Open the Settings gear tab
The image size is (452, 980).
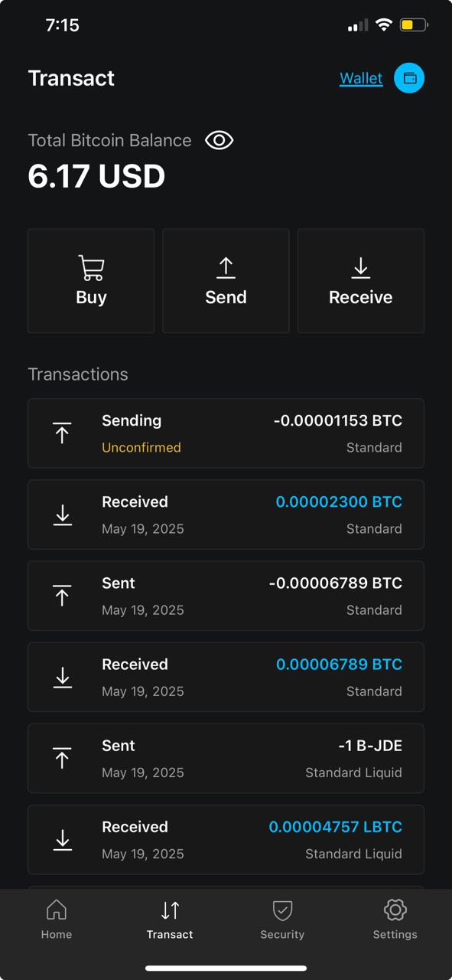[x=395, y=920]
